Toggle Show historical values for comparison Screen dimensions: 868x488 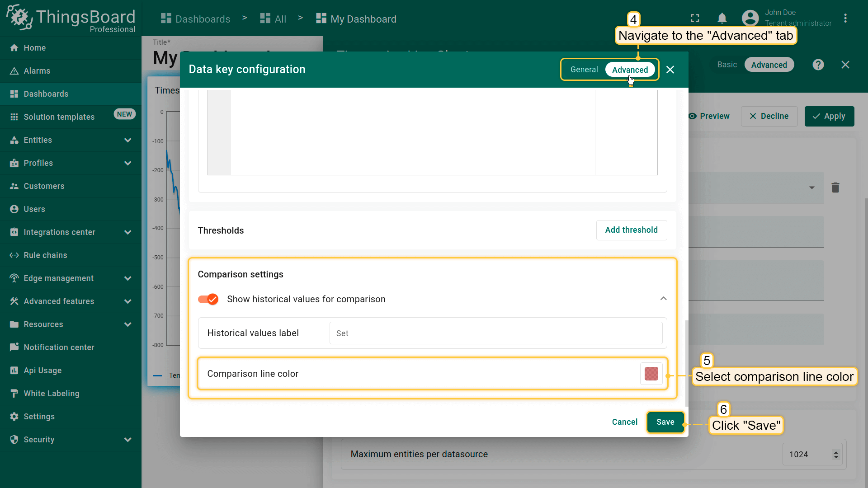point(208,299)
